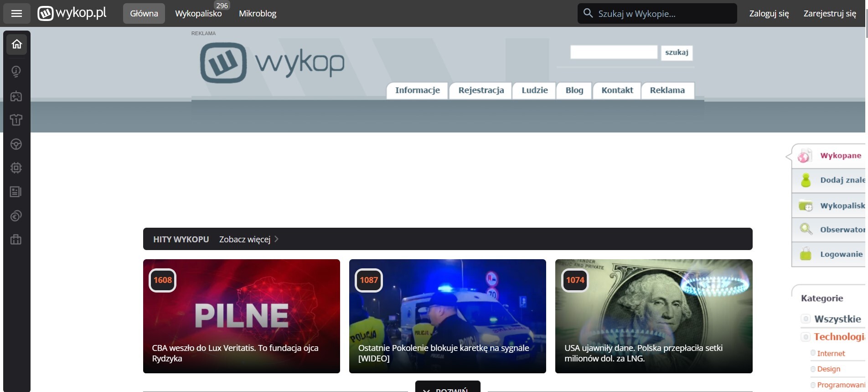Focus the Szukaj w Wykopie search field
The image size is (868, 392).
coord(663,14)
